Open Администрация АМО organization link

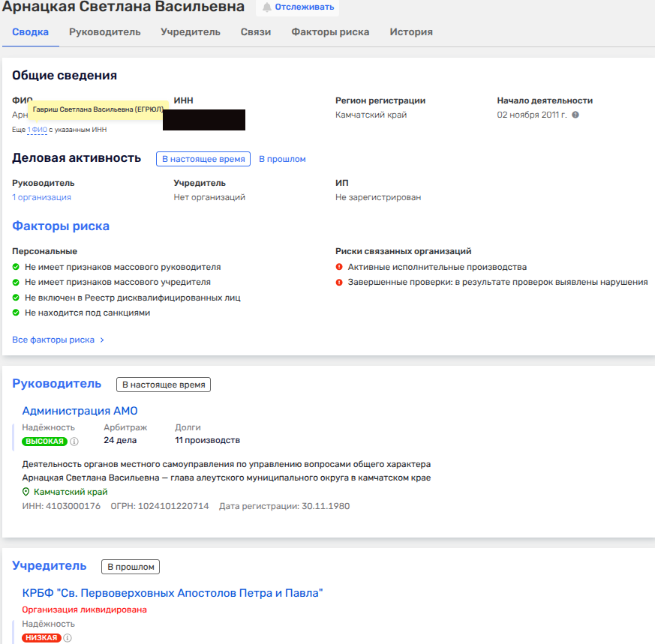(x=80, y=411)
